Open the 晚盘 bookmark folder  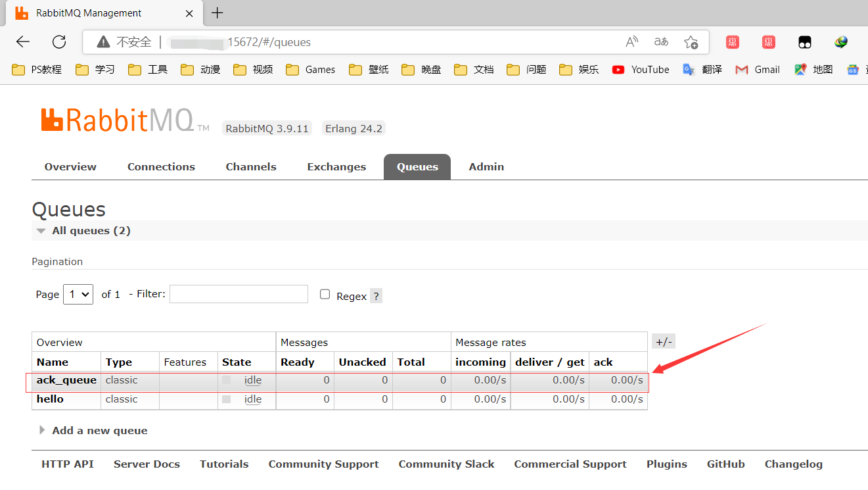click(421, 70)
